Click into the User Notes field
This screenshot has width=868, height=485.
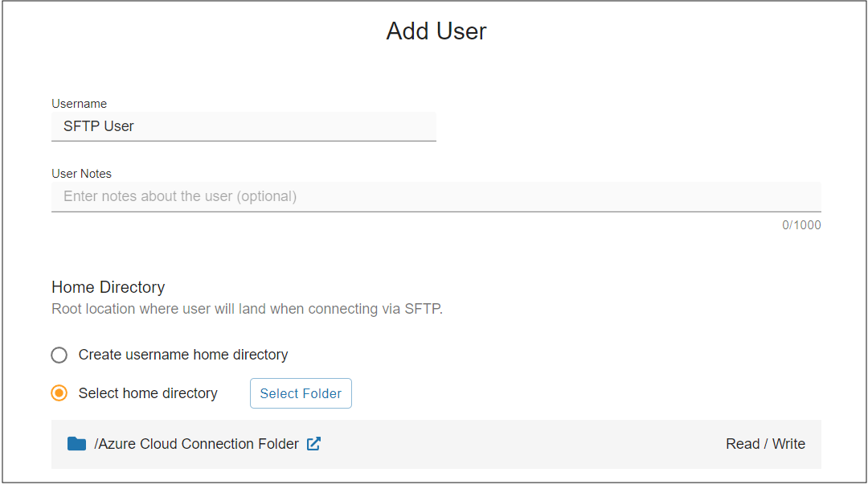pos(436,197)
